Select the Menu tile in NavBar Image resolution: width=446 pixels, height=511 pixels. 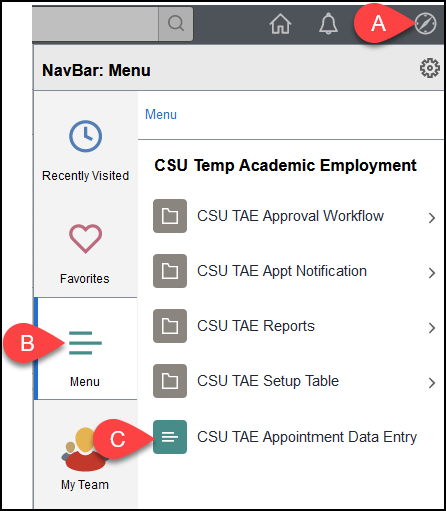pos(85,348)
